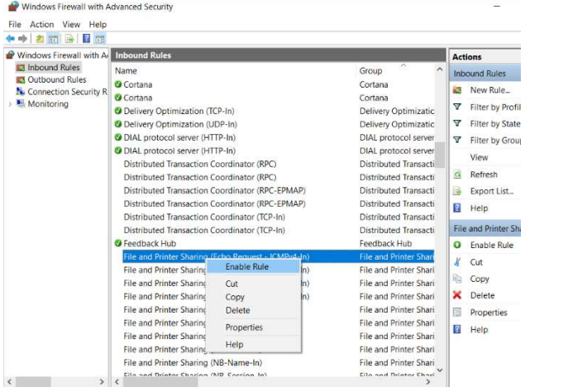Click Enable Rule link in Actions pane

492,246
